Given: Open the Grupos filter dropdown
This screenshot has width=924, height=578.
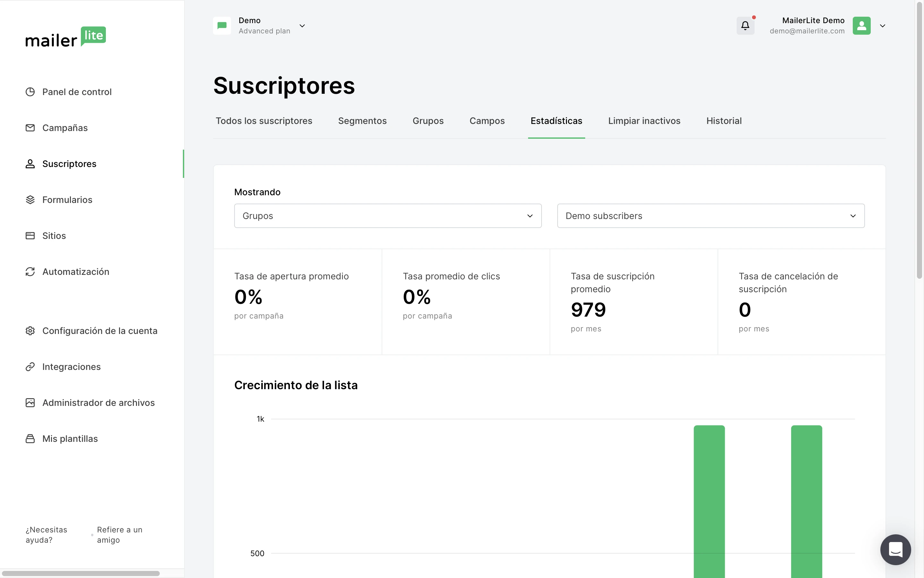Looking at the screenshot, I should click(388, 215).
